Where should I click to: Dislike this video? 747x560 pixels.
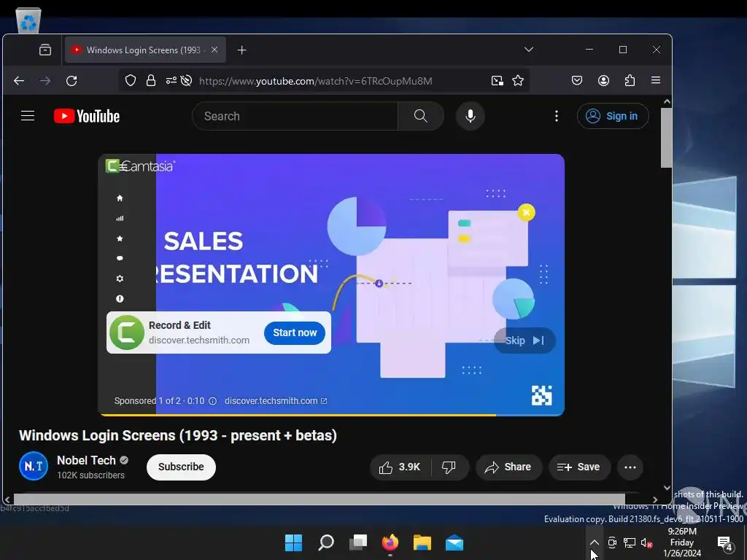tap(449, 467)
